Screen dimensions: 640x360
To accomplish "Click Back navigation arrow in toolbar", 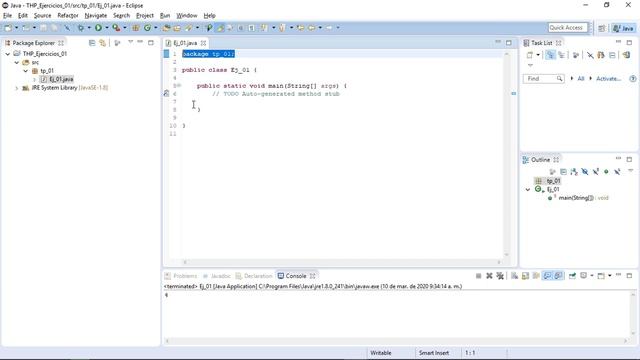I will [x=311, y=28].
